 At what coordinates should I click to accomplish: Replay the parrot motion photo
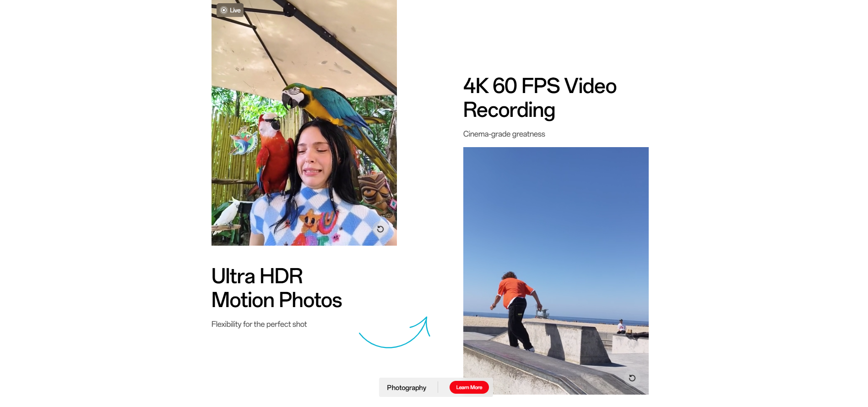380,229
